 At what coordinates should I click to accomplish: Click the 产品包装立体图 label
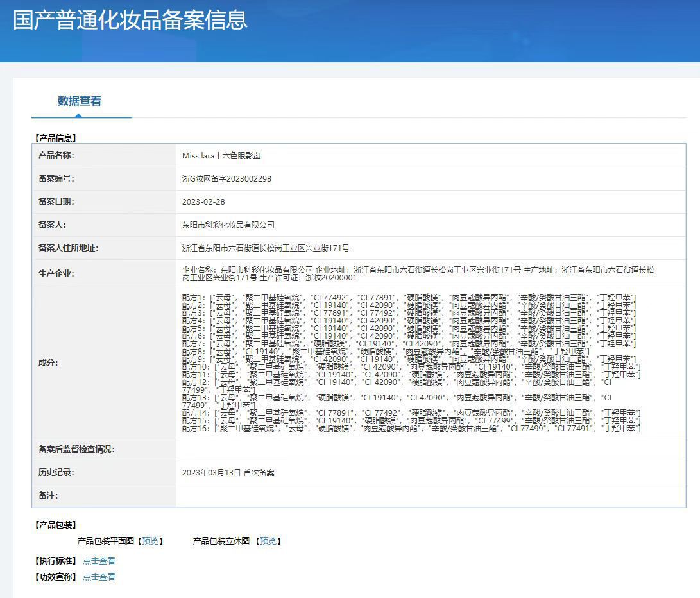221,542
